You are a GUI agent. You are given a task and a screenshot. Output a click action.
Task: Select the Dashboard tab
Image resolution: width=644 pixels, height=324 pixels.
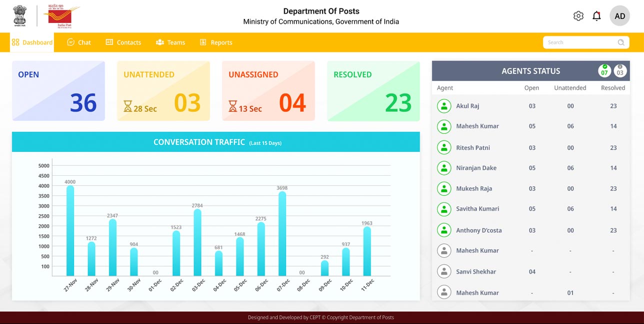click(32, 42)
